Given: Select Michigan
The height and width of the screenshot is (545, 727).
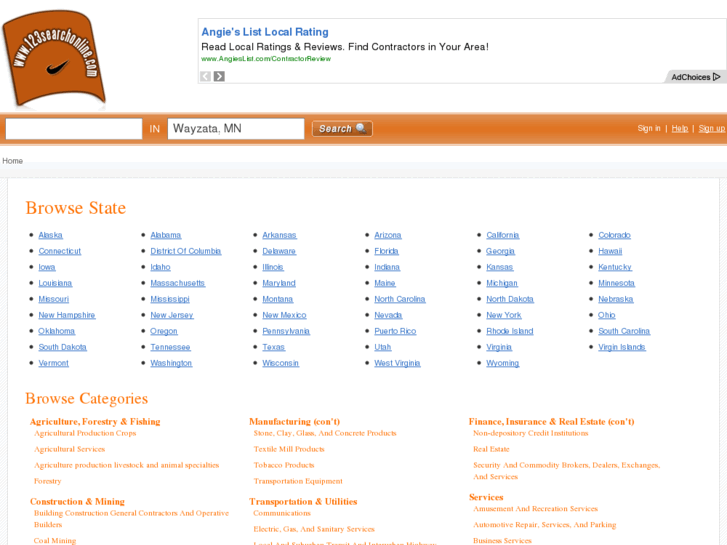Looking at the screenshot, I should point(502,283).
